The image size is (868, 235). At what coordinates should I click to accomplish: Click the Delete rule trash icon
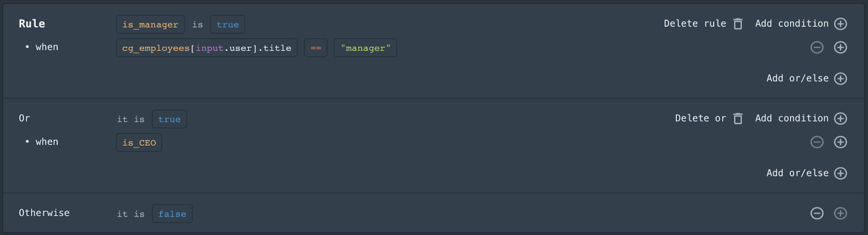point(738,24)
